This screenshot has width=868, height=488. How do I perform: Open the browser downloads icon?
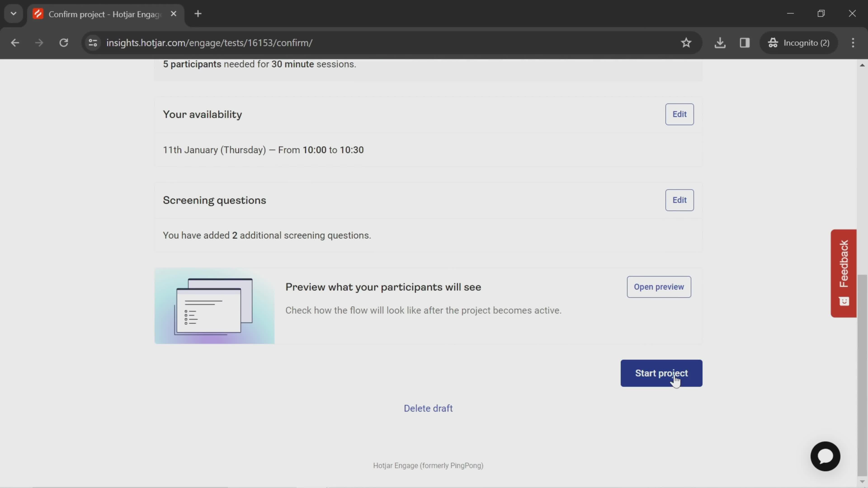[x=720, y=43]
